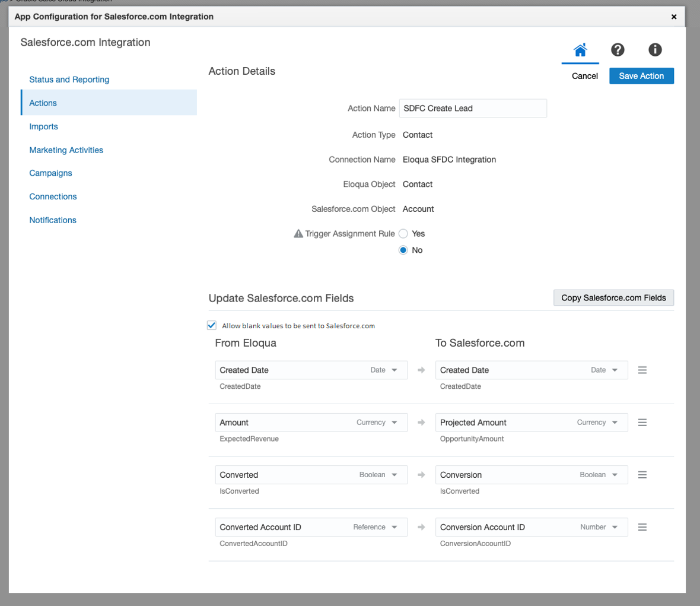Select Actions in the sidebar
700x606 pixels.
click(x=109, y=103)
